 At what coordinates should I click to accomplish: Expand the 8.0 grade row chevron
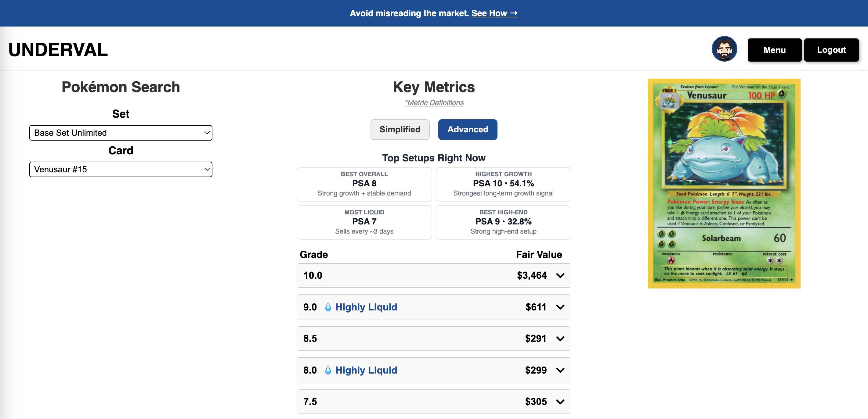[x=560, y=370]
